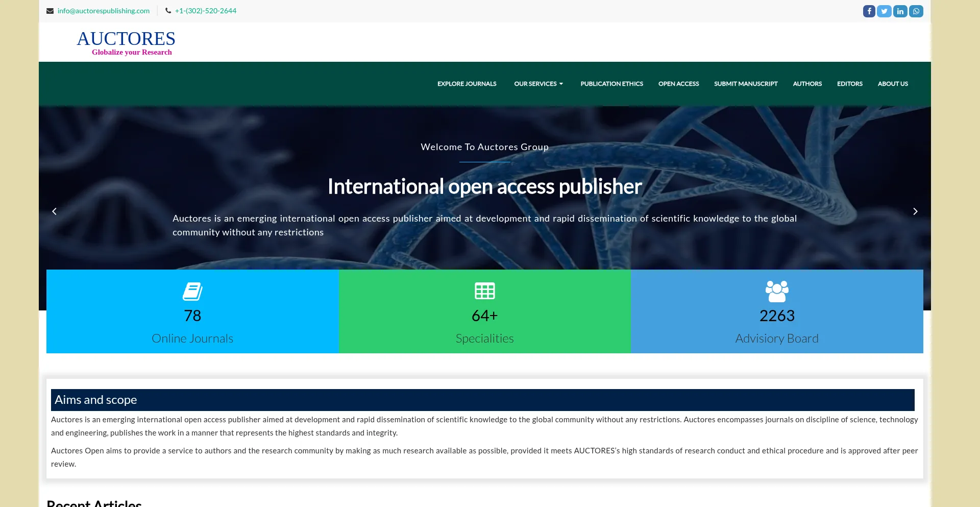
Task: Click the Recent Articles heading
Action: 94,503
